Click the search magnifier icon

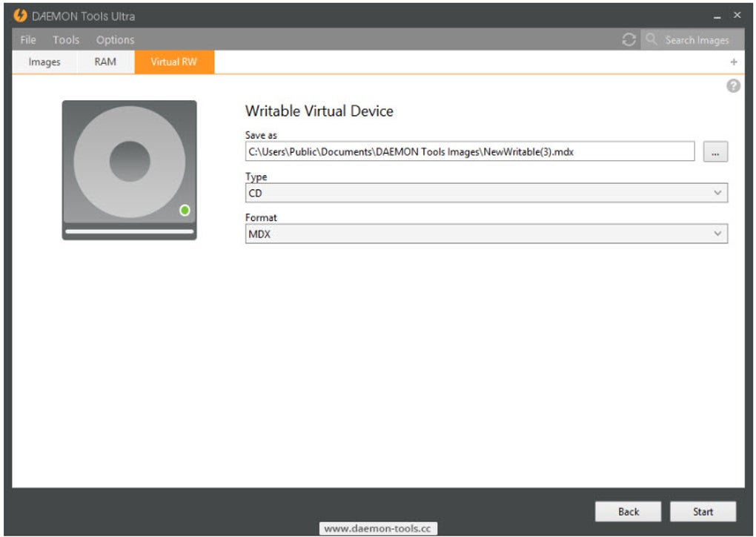pyautogui.click(x=651, y=39)
